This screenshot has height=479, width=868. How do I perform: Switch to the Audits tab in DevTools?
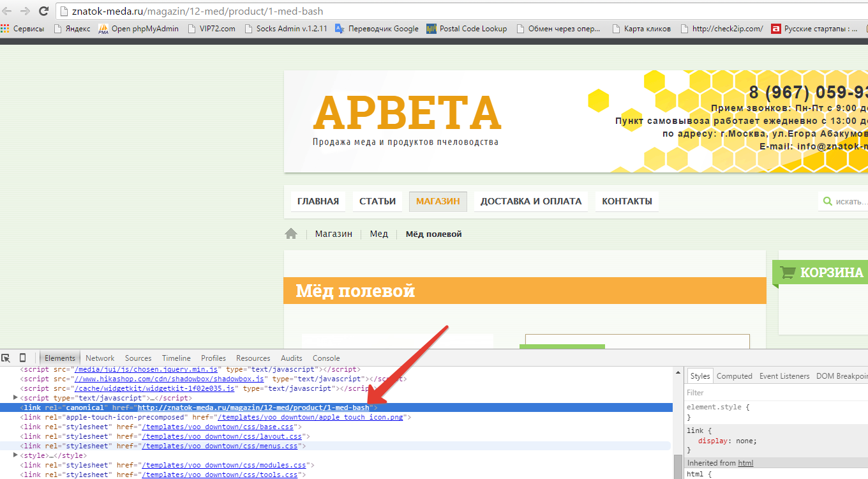292,358
